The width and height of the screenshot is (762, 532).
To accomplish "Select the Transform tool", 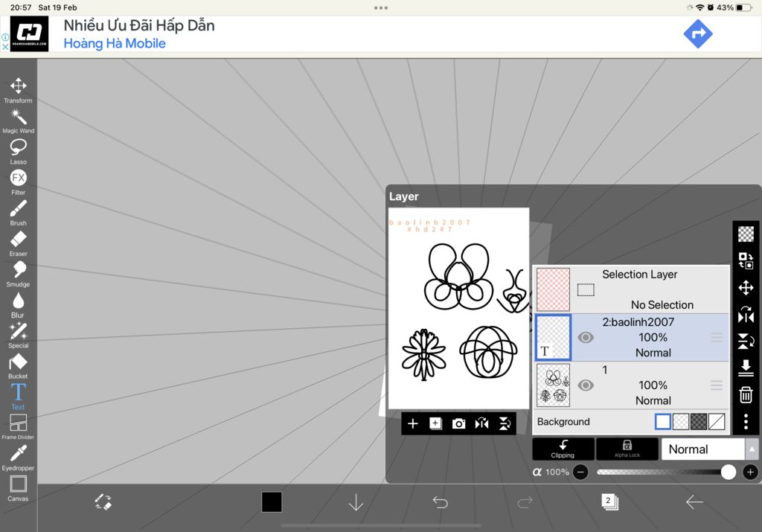I will pos(18,90).
